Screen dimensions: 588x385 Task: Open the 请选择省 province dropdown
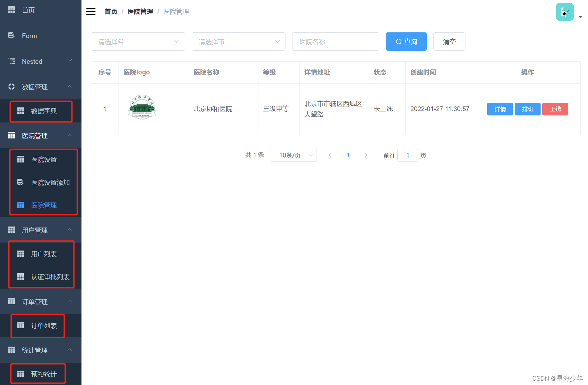point(138,42)
